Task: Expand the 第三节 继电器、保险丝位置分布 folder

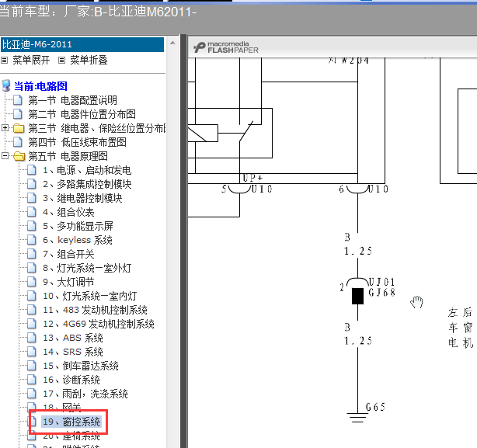Action: pyautogui.click(x=5, y=127)
